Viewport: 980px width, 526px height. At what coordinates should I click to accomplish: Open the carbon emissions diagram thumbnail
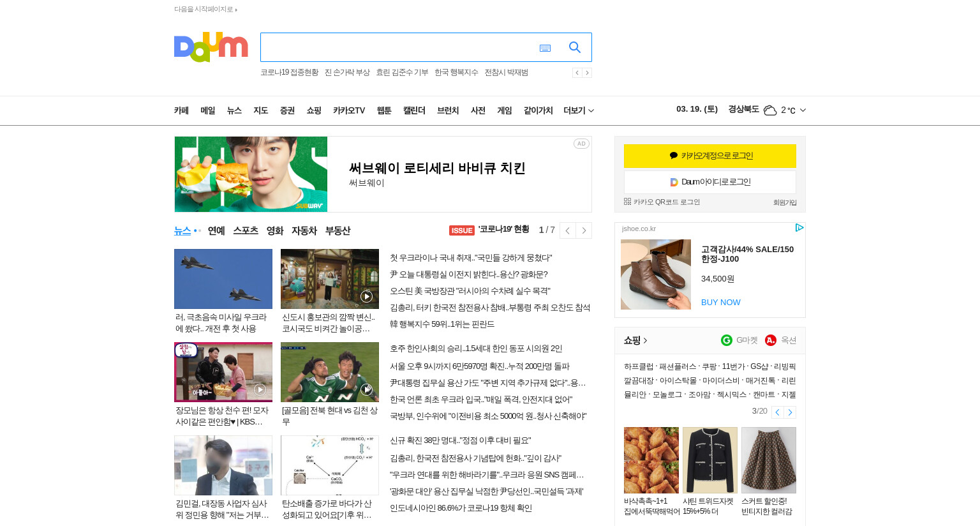click(330, 465)
